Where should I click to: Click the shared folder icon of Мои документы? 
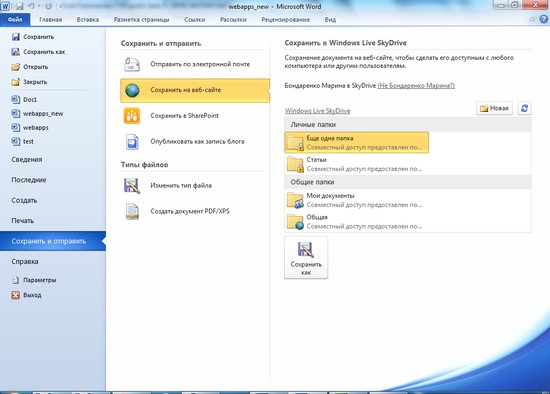click(295, 200)
